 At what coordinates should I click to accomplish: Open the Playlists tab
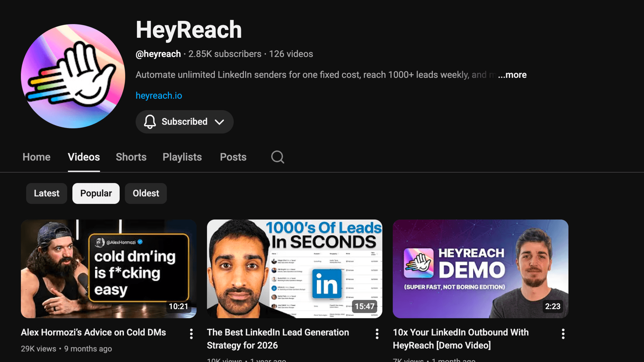pos(182,157)
